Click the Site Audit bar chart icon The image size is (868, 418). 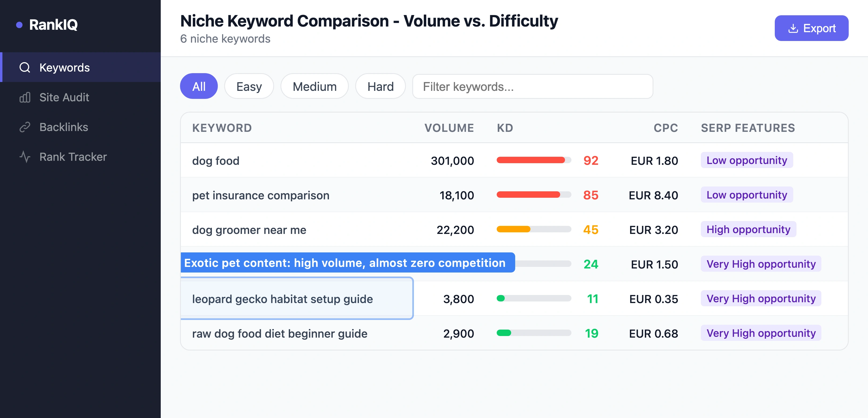click(25, 97)
